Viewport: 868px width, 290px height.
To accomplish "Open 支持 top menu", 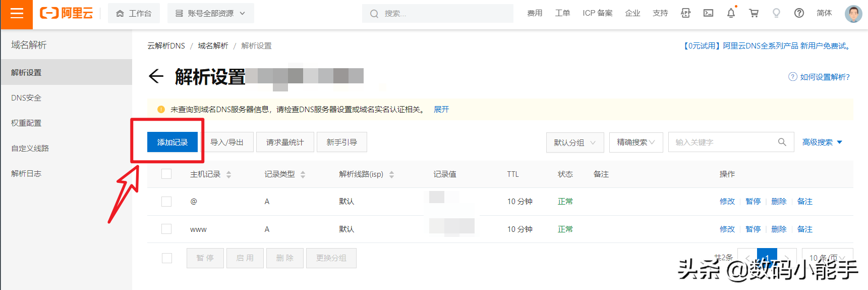I will (660, 13).
